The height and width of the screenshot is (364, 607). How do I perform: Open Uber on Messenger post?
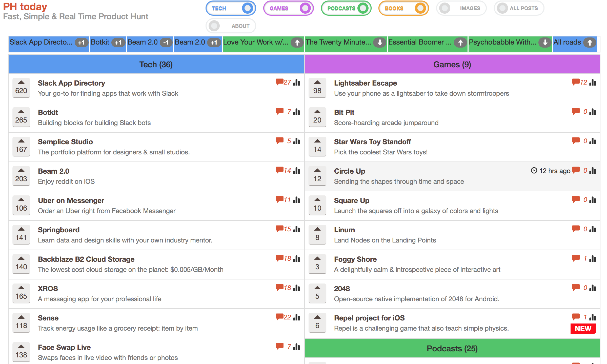[x=71, y=200]
